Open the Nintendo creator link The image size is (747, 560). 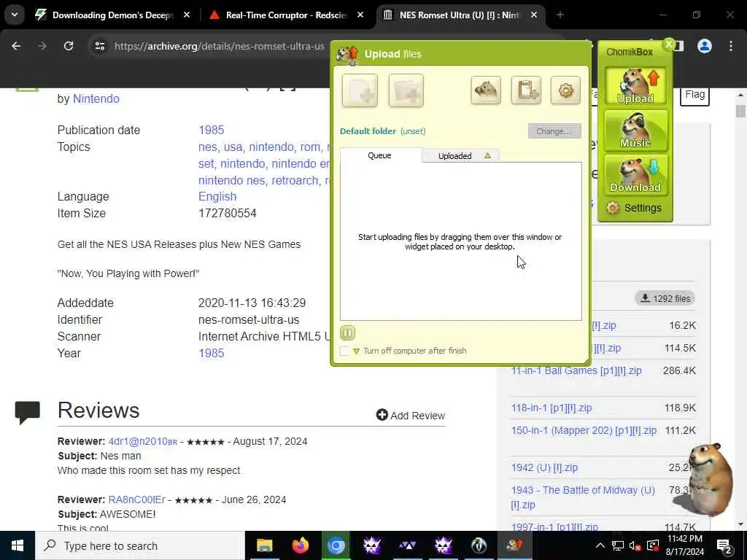click(x=96, y=98)
